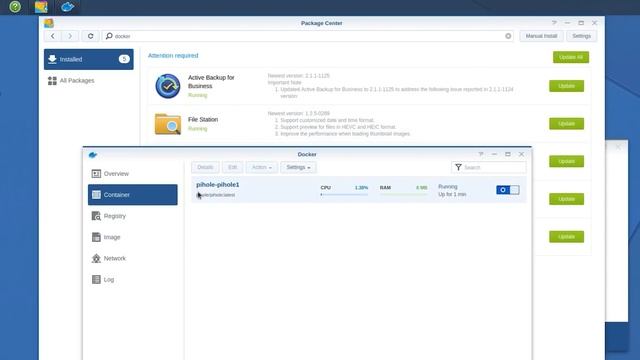Switch to Package Center taskbar icon
640x360 pixels.
[41, 7]
